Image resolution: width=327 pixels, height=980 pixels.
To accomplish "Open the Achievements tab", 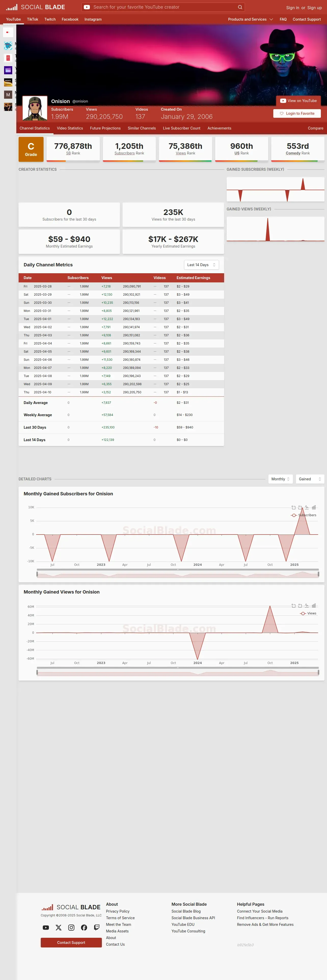I will tap(219, 128).
